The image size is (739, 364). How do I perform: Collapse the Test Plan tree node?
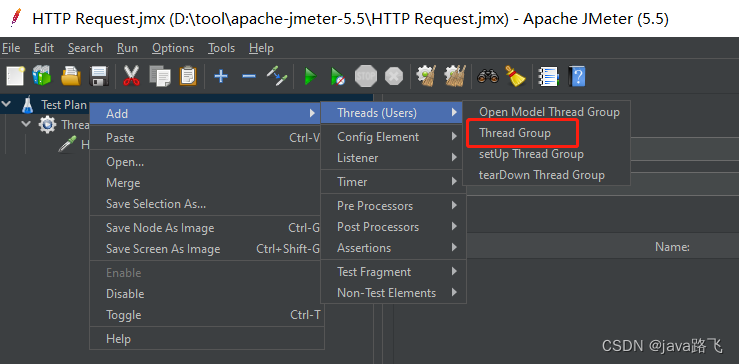(x=7, y=104)
